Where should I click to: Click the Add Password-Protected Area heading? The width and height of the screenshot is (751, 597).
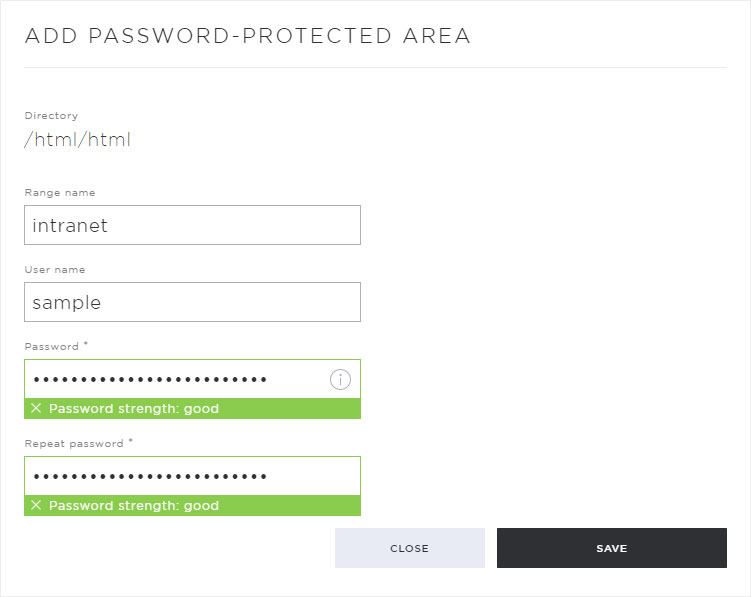point(248,36)
